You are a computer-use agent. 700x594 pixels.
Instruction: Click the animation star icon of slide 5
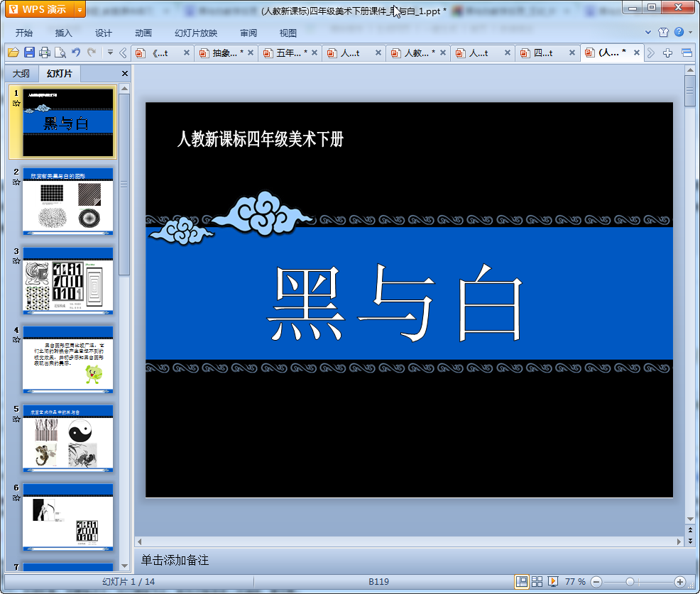[16, 419]
